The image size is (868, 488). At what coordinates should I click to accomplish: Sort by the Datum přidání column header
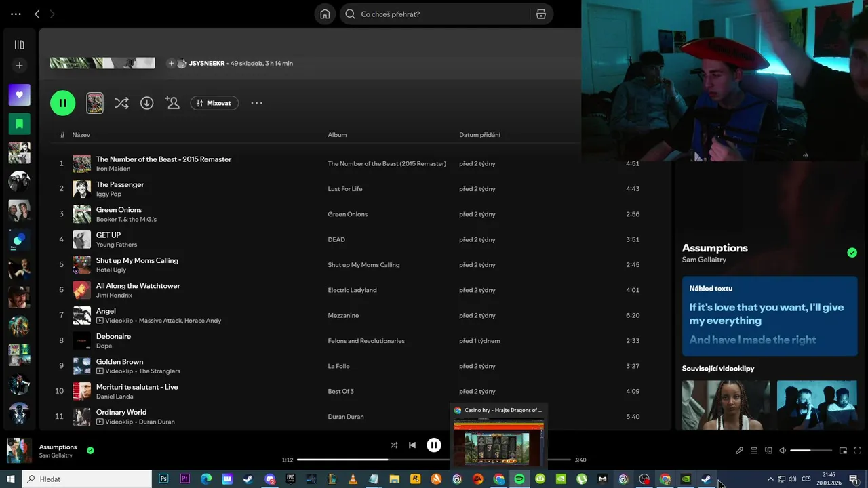pyautogui.click(x=479, y=135)
